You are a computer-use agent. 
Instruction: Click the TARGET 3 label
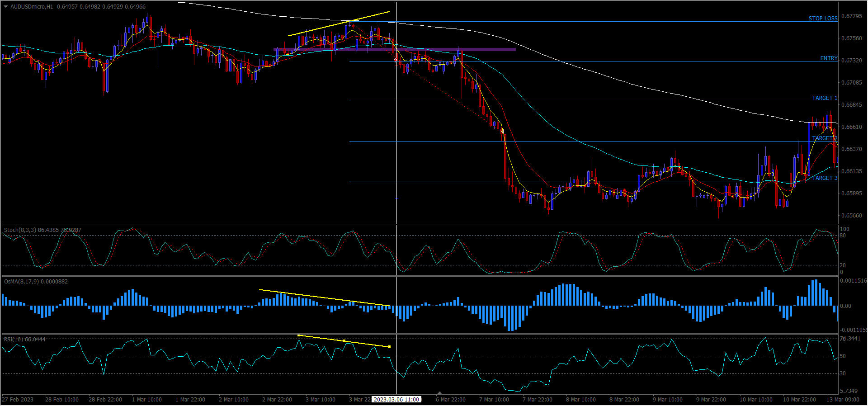pos(825,178)
